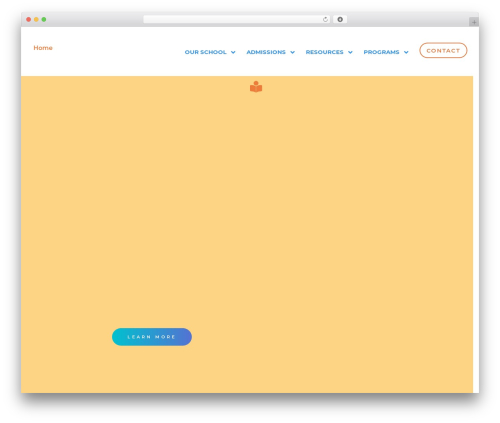Click the Contact button

coord(443,50)
